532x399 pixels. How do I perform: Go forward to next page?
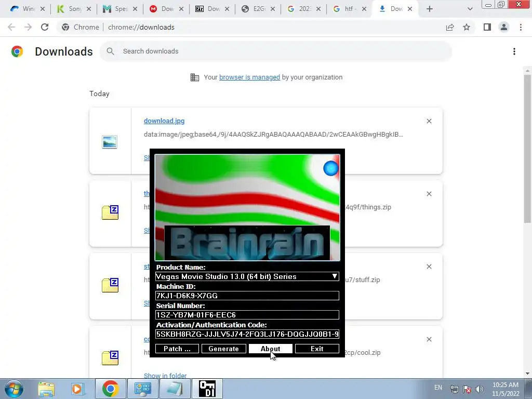(x=28, y=27)
